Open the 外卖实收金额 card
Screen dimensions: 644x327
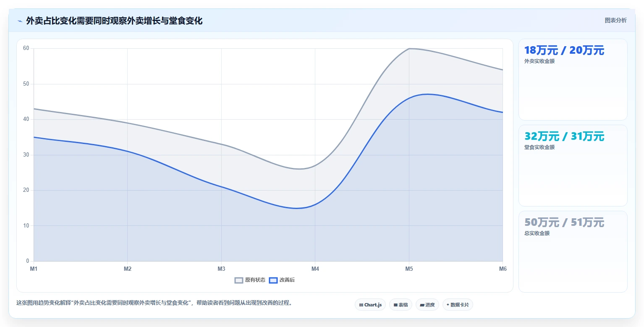[573, 80]
